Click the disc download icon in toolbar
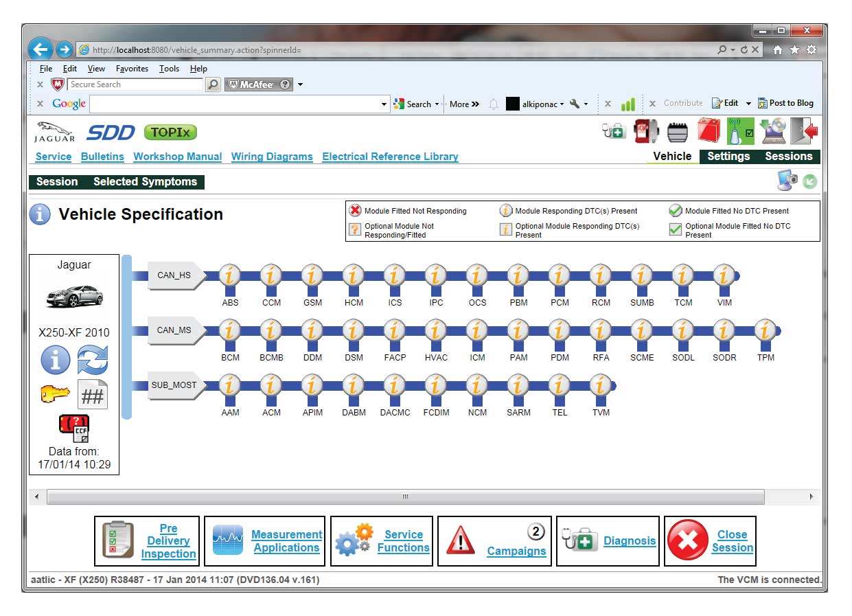The image size is (852, 616). [774, 130]
